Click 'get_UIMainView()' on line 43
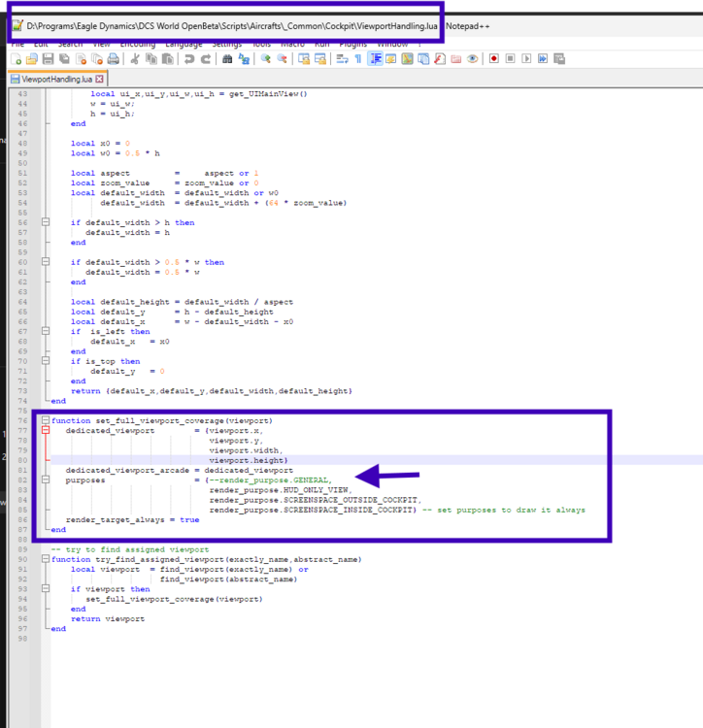This screenshot has width=703, height=728. pos(268,94)
